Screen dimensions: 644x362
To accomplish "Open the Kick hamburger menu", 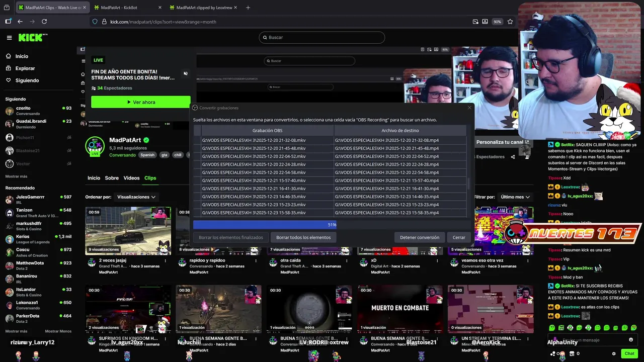I will tap(9, 38).
